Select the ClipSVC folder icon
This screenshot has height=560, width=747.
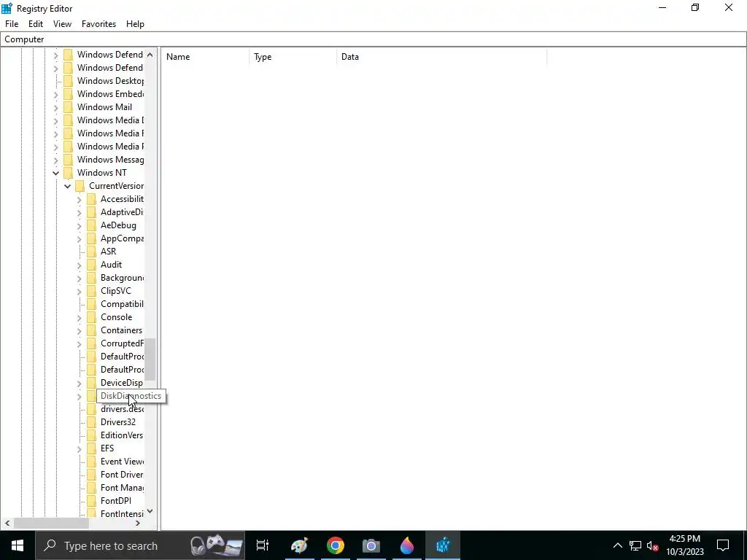(x=91, y=290)
